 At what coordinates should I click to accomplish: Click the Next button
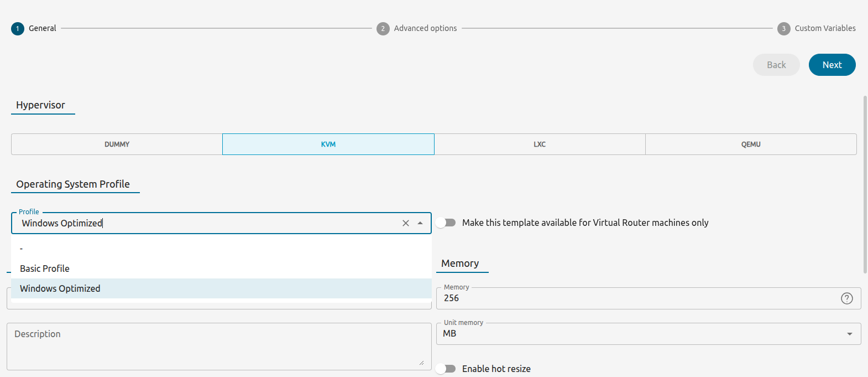(832, 65)
